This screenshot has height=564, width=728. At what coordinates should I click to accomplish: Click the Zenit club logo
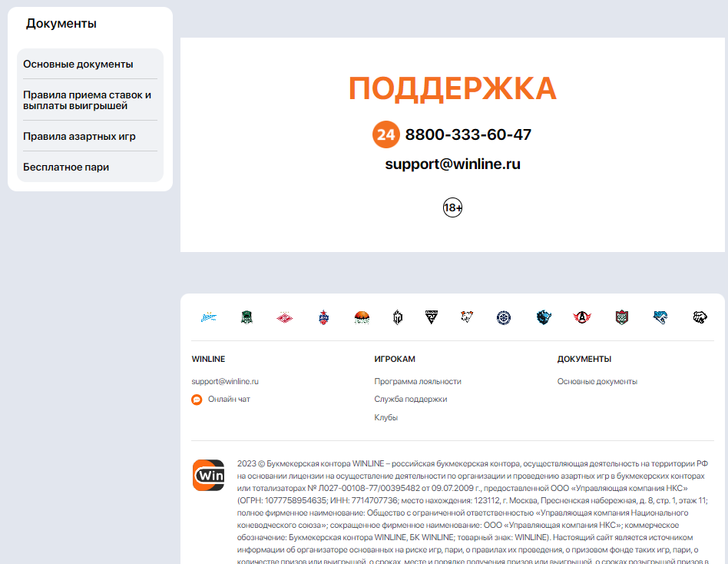(x=209, y=318)
